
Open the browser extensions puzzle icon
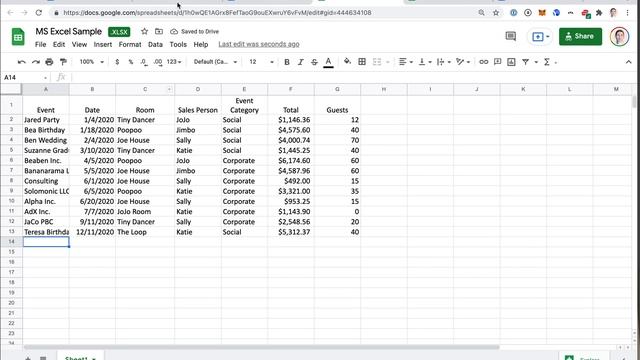[x=599, y=13]
